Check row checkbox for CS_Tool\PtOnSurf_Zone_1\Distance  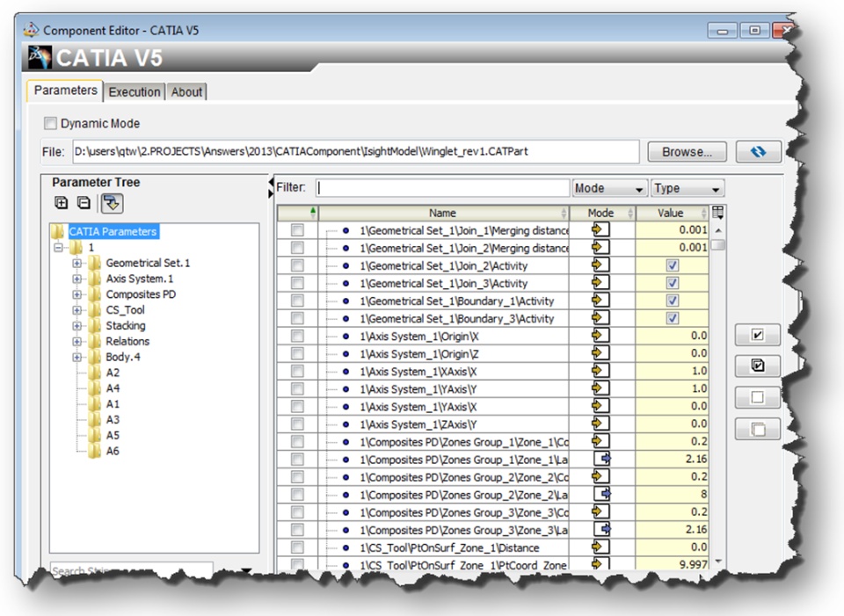(x=297, y=547)
